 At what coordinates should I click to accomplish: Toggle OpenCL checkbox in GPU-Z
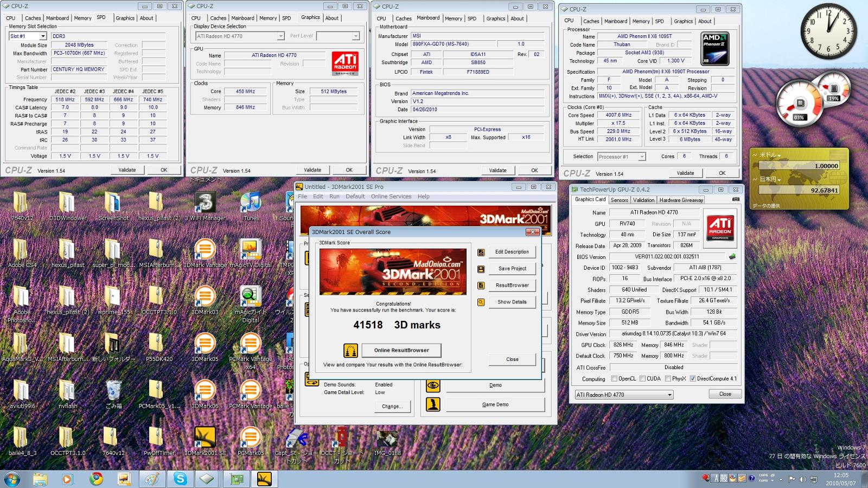point(614,379)
